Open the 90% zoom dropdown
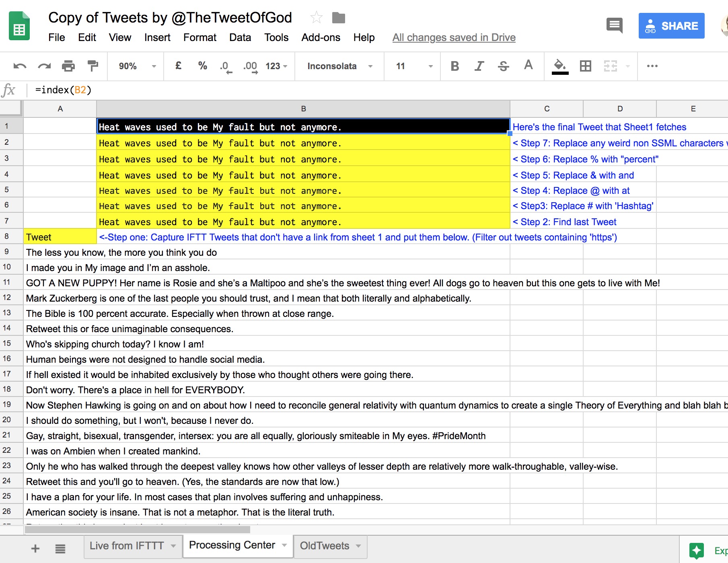 (x=137, y=66)
